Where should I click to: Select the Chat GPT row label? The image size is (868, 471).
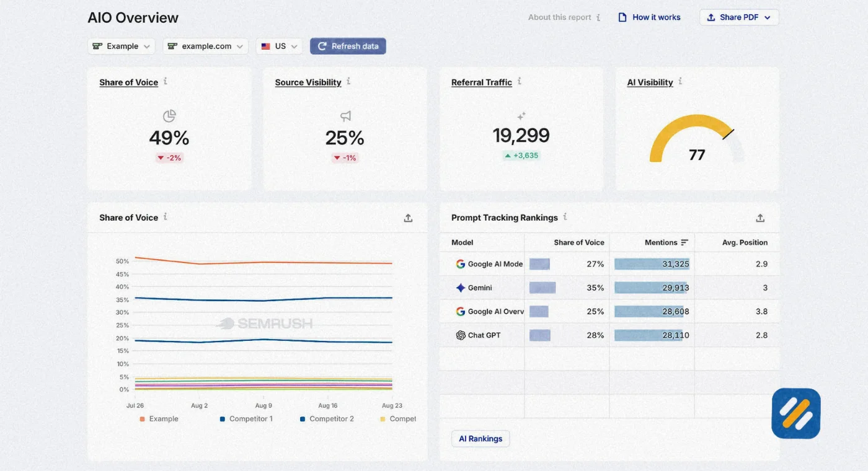click(x=484, y=335)
